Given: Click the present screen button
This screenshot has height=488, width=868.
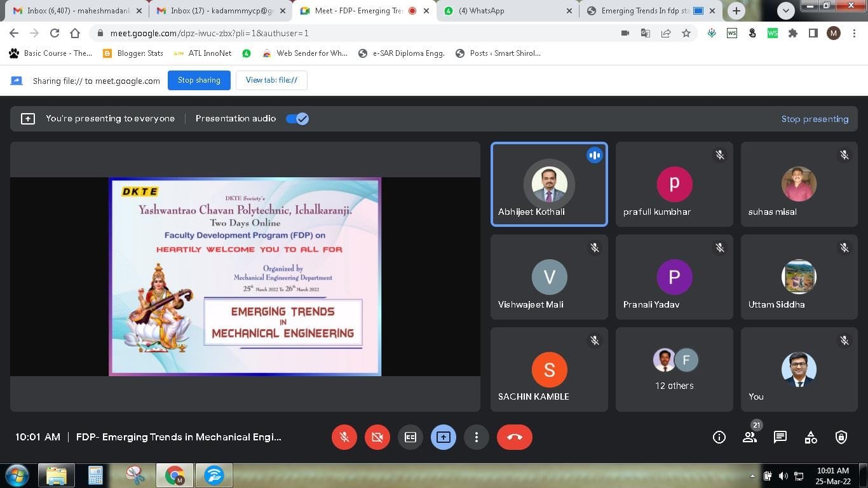Looking at the screenshot, I should [x=443, y=437].
